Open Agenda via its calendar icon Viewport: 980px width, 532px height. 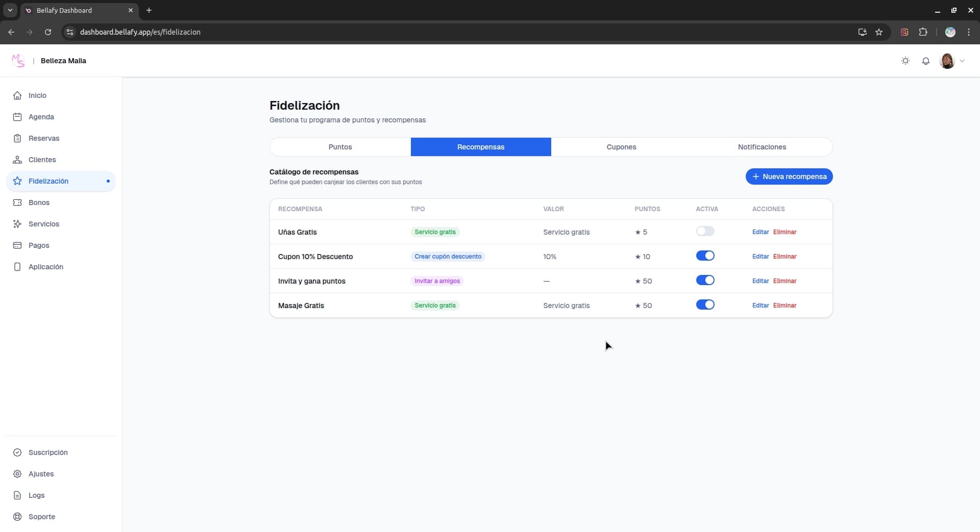point(17,117)
